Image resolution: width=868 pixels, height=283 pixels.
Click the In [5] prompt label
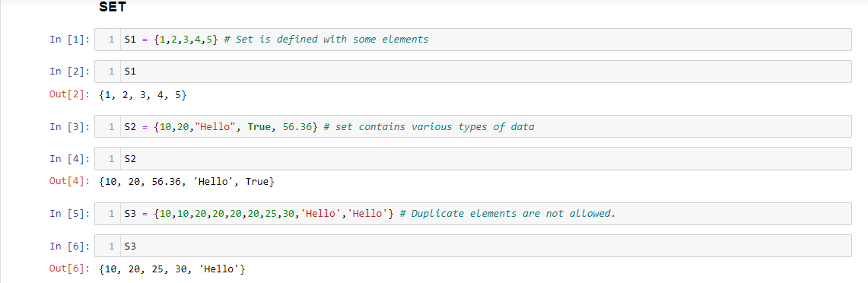coord(69,213)
